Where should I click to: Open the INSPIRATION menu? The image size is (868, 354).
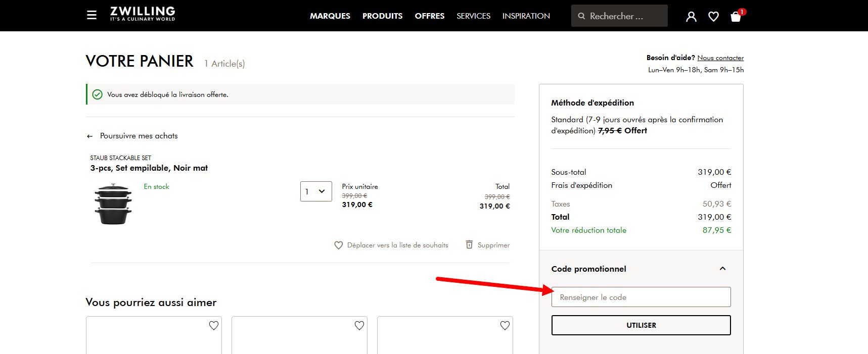526,16
